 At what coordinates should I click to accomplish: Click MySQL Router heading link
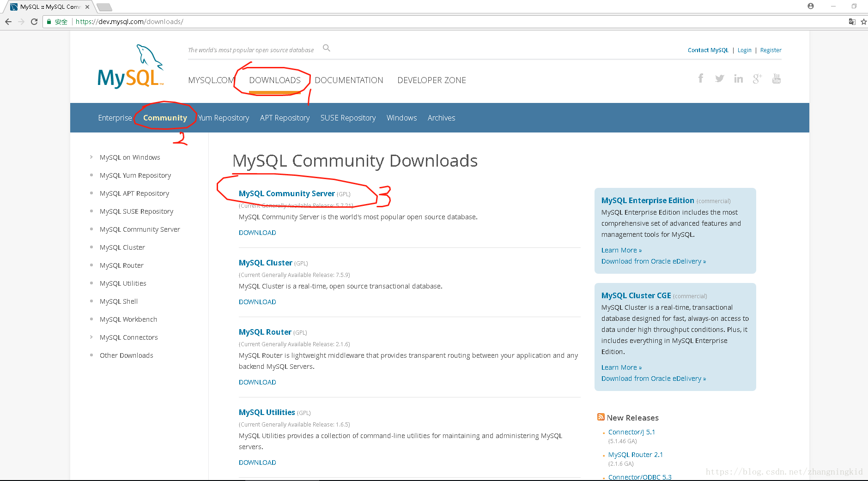[265, 332]
